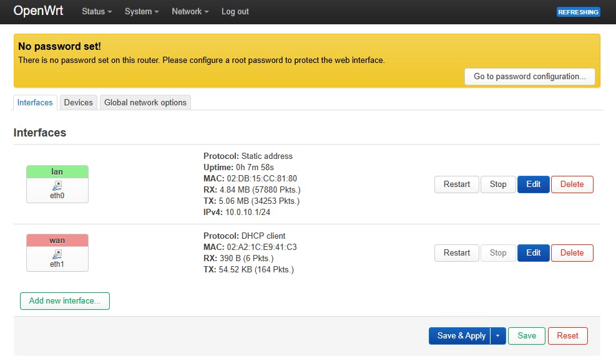The width and height of the screenshot is (616, 364).
Task: Go to password configuration
Action: pos(529,77)
